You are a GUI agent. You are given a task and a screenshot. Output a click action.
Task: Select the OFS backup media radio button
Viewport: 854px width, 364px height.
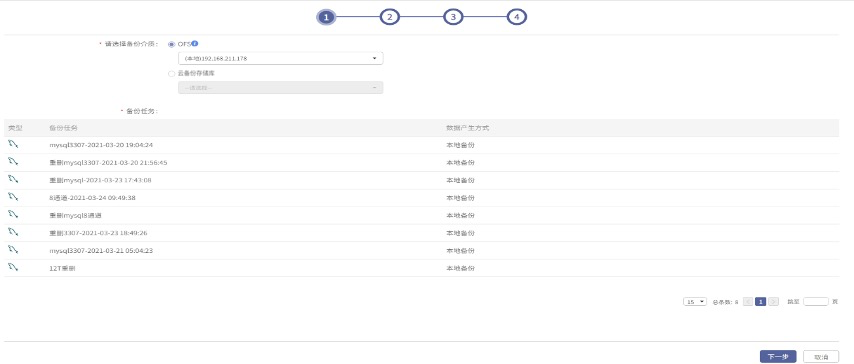172,44
